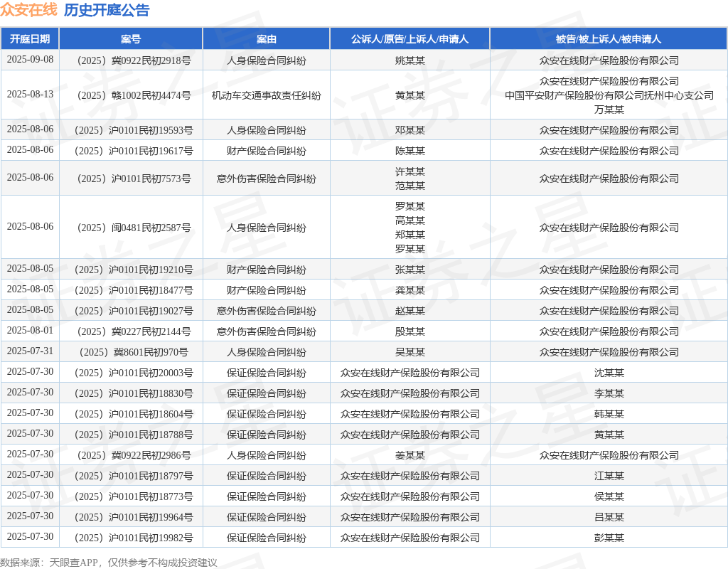
Task: Select case number 沪0101民初18773号
Action: [134, 496]
